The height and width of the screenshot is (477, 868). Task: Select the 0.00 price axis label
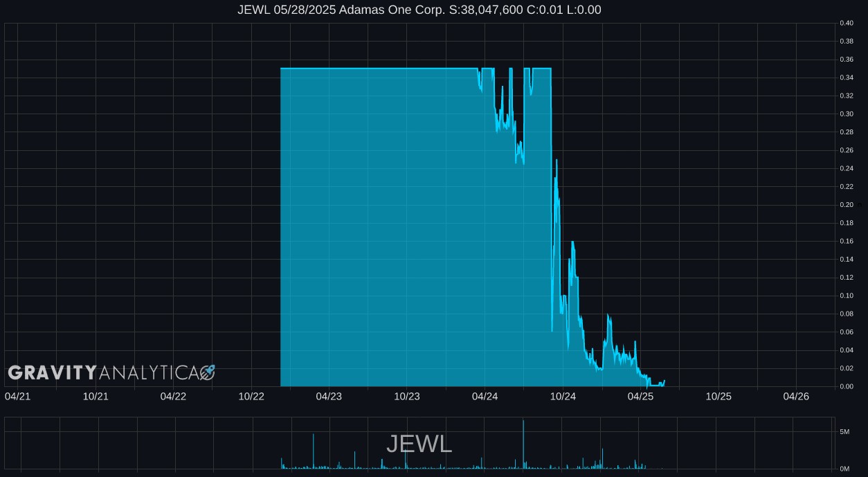click(846, 386)
